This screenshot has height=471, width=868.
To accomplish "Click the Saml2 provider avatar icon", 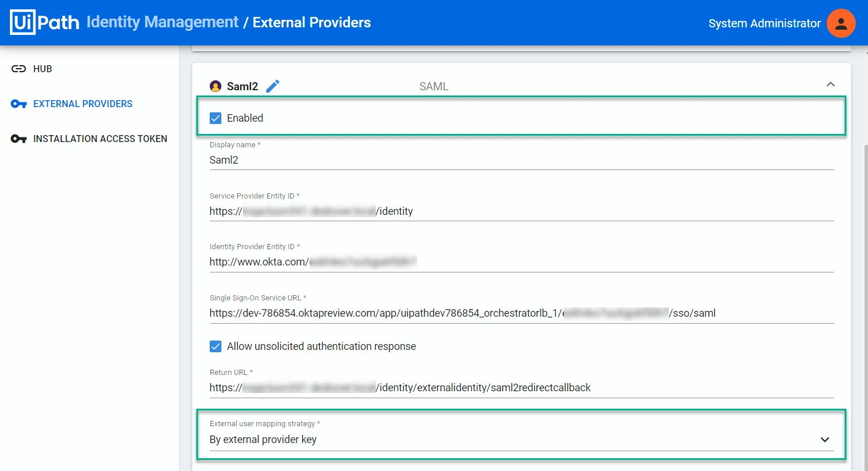I will click(216, 86).
